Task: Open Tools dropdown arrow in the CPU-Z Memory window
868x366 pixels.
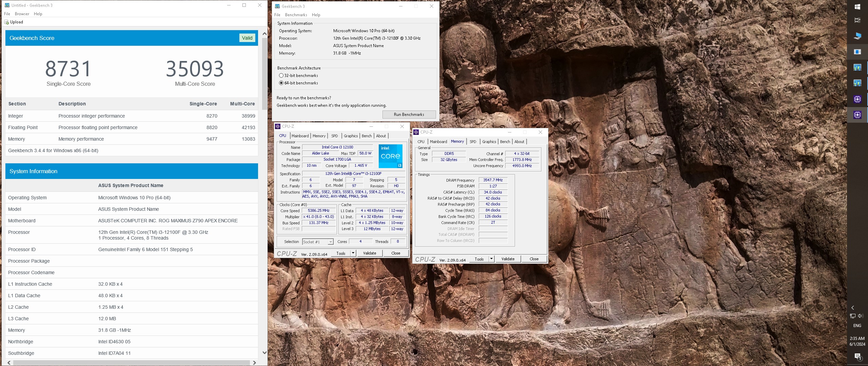Action: tap(491, 259)
